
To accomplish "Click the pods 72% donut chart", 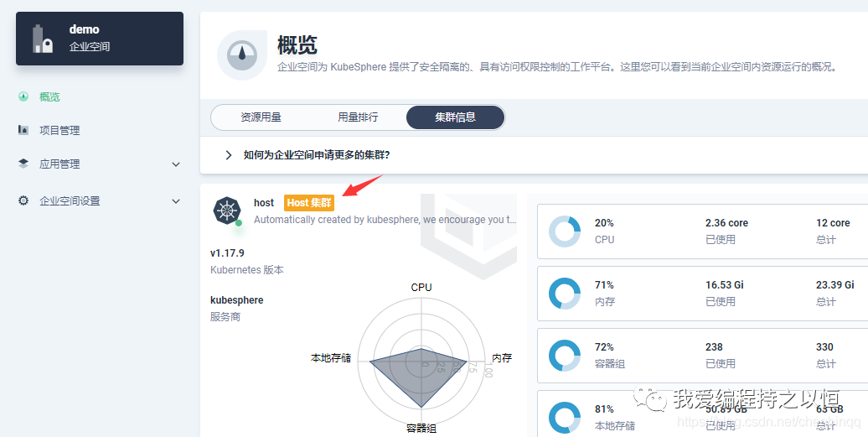I will (x=564, y=355).
